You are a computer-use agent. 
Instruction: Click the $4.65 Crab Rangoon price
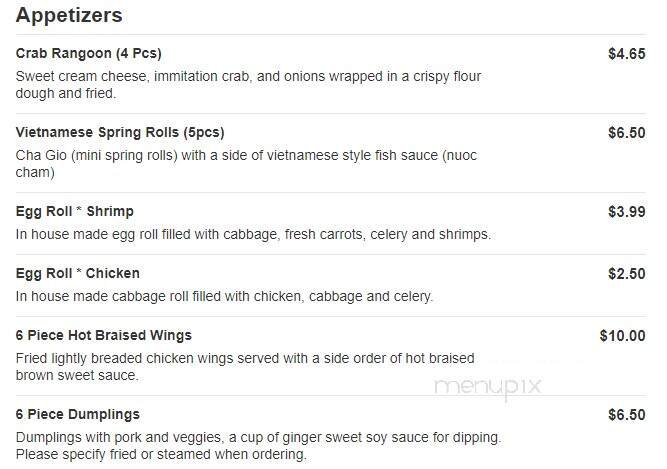click(626, 54)
